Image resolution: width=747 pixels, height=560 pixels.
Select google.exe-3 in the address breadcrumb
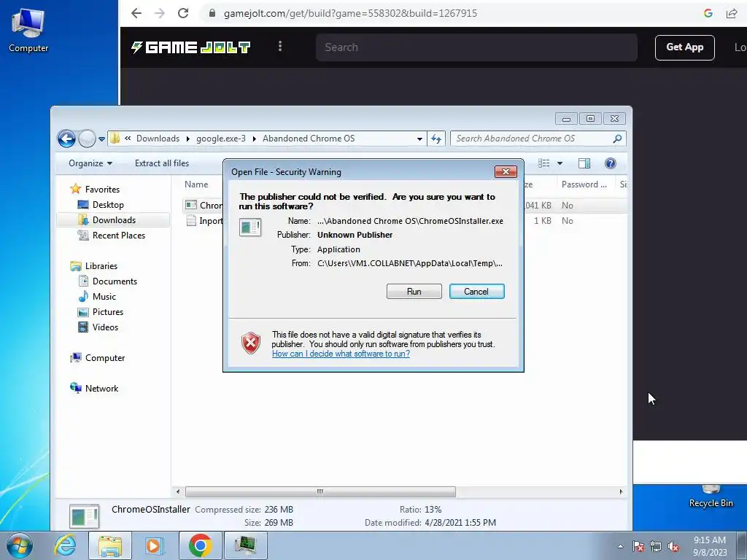click(x=221, y=139)
